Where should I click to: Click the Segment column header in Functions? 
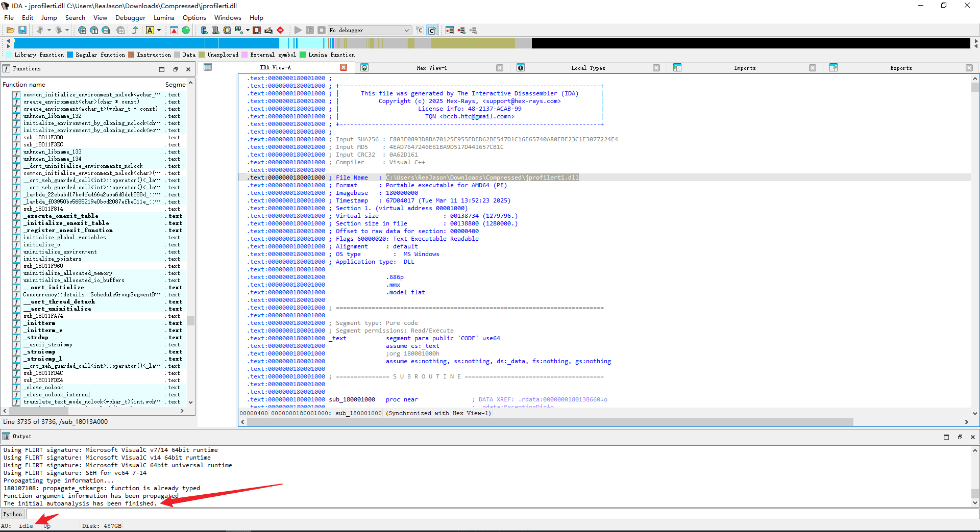175,84
